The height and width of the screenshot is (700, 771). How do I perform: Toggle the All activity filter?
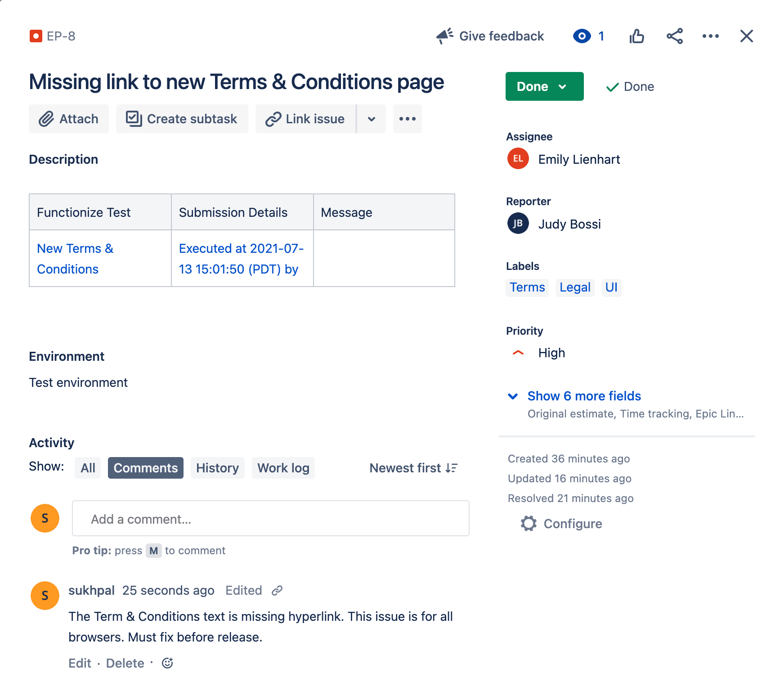pos(88,468)
